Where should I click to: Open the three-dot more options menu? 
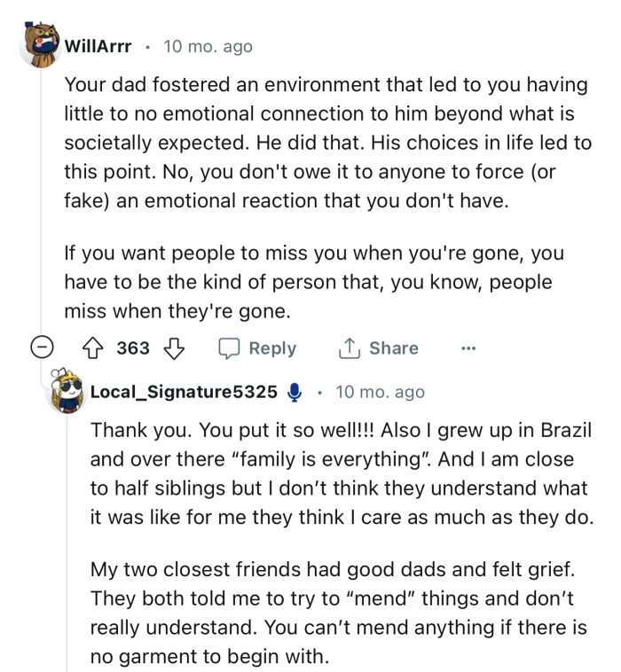[x=468, y=348]
